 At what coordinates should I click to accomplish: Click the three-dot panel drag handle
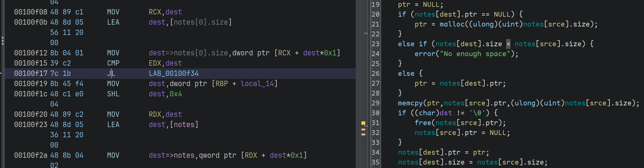[x=3, y=41]
